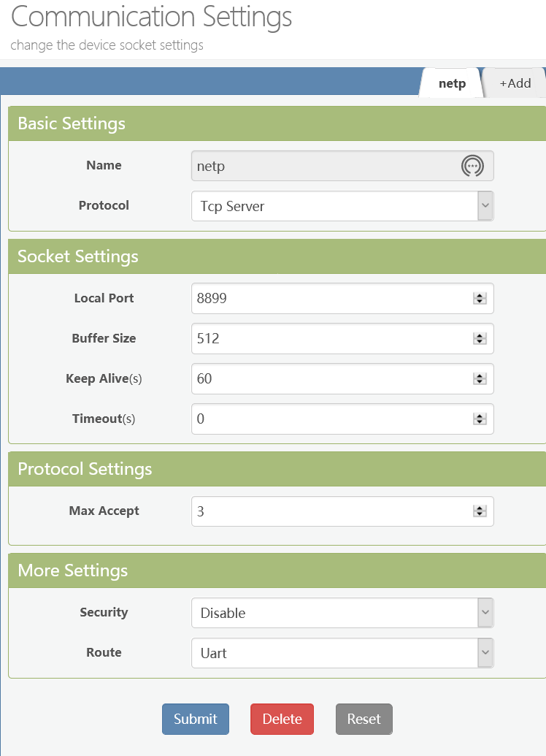This screenshot has width=546, height=756.
Task: Click the Buffer Size spinner arrows
Action: [480, 339]
